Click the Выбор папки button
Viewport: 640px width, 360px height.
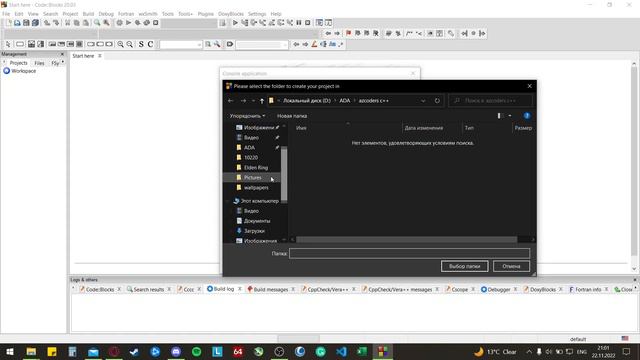[464, 267]
